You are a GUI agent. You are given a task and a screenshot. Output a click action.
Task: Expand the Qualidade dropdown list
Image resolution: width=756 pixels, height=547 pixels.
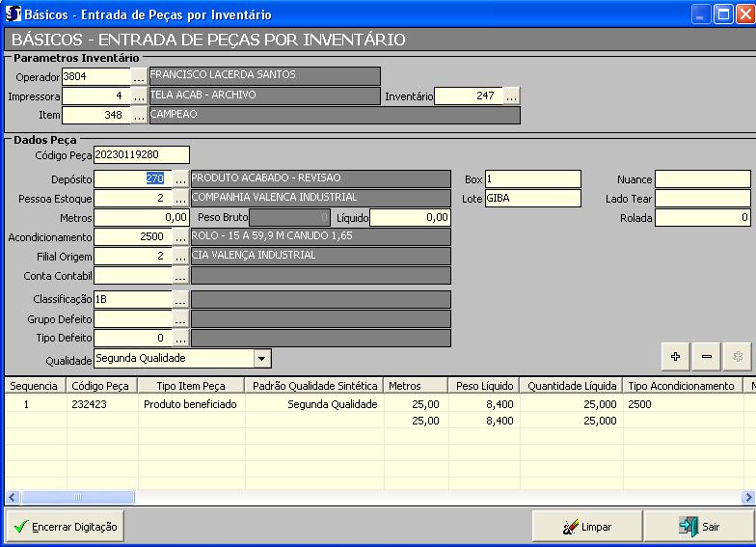[x=262, y=359]
